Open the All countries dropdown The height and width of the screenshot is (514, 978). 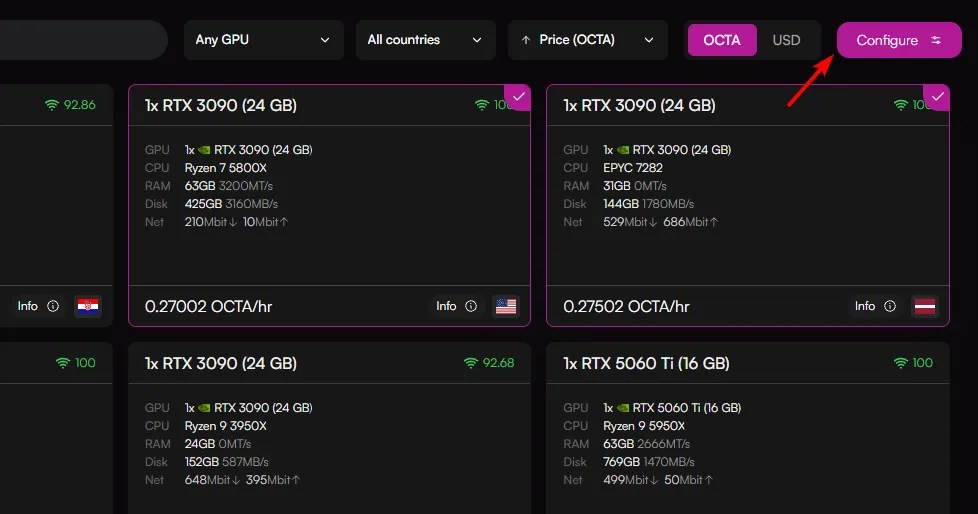(425, 40)
